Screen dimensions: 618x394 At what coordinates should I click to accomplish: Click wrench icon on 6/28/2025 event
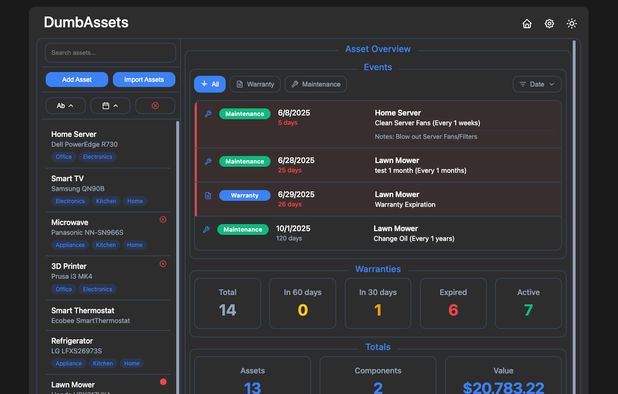(208, 161)
